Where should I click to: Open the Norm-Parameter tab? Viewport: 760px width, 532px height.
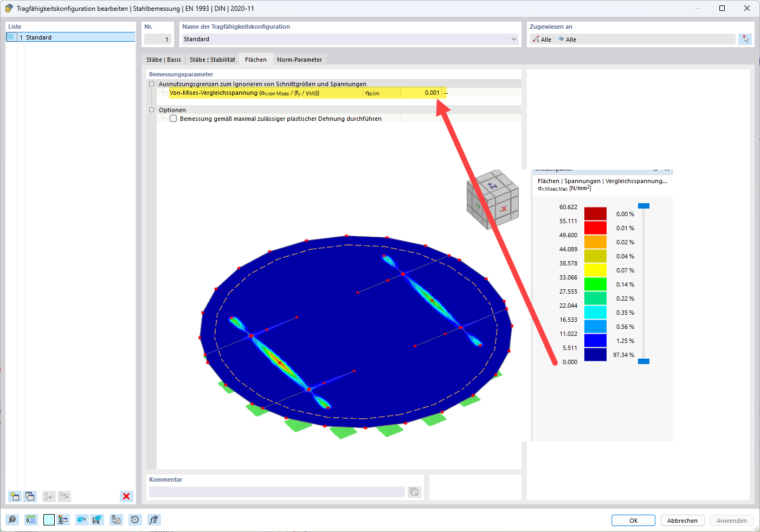299,60
